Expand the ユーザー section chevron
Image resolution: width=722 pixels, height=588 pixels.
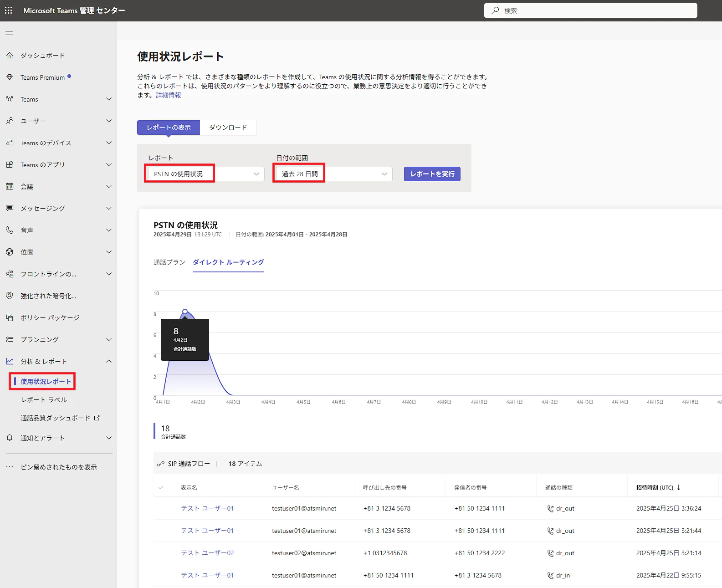[x=109, y=121]
